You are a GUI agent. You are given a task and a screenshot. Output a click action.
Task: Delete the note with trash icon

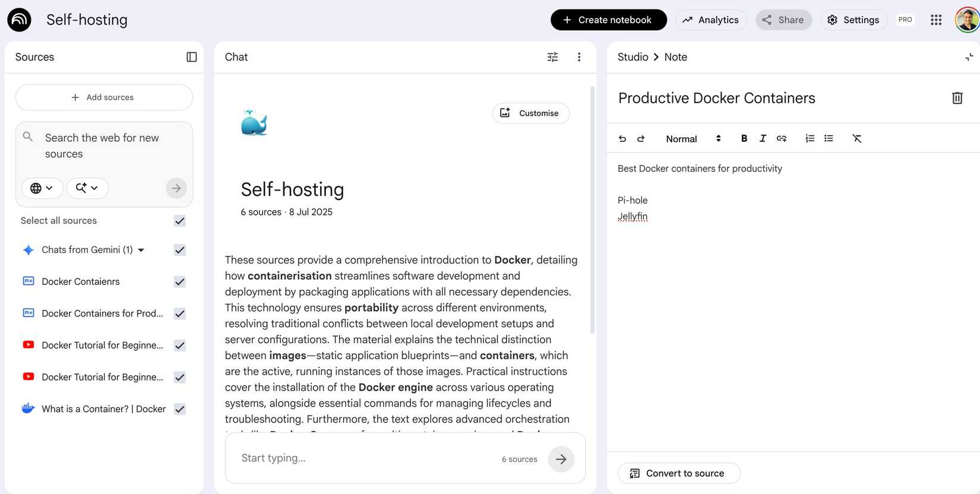point(957,98)
